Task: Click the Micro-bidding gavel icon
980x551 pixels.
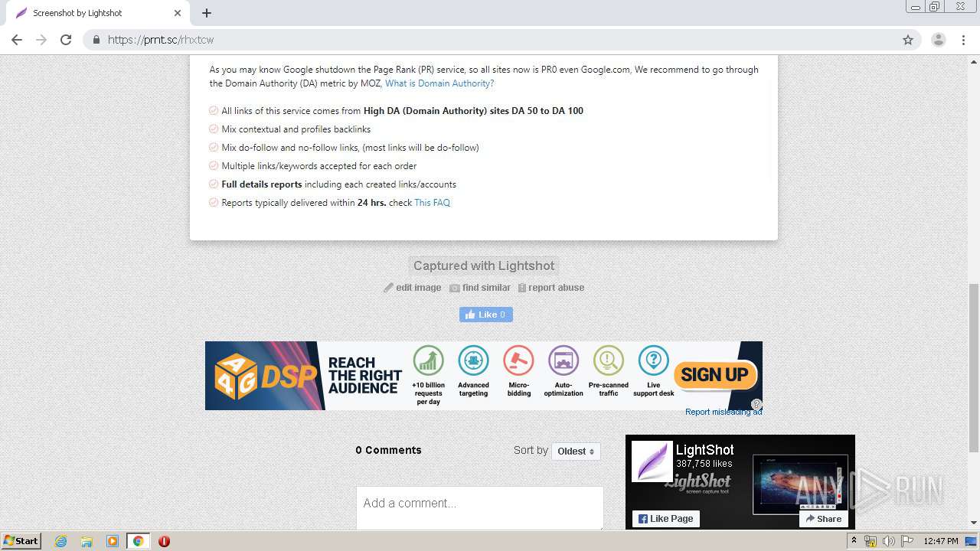Action: click(518, 360)
